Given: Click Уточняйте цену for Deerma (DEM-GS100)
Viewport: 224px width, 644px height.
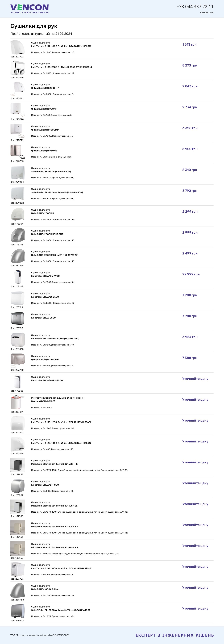Looking at the screenshot, I should [x=195, y=399].
